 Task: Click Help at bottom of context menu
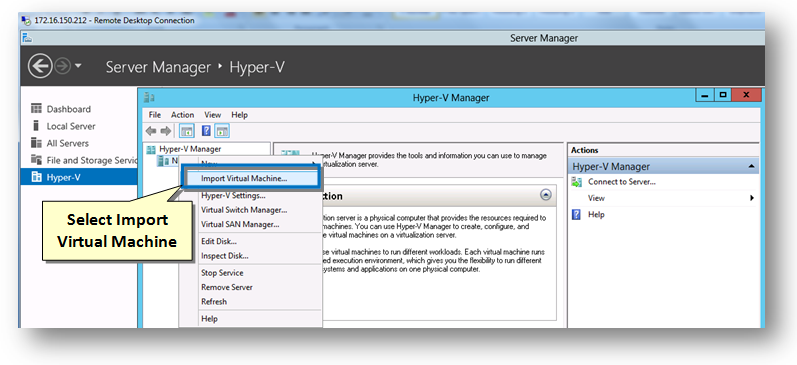pos(251,319)
